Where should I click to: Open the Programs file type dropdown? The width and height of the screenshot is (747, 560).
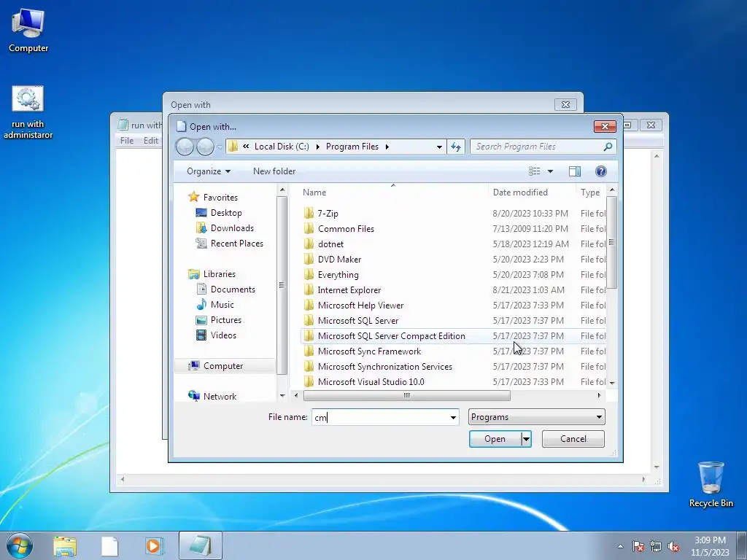tap(536, 417)
